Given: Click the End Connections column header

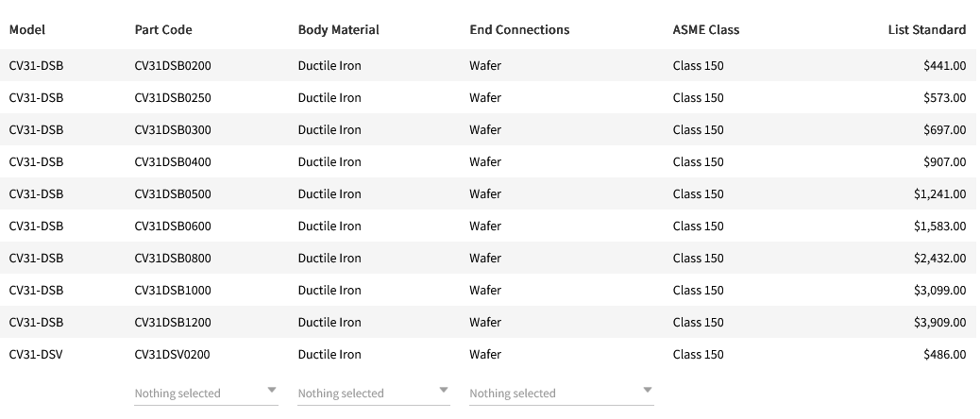Looking at the screenshot, I should point(519,29).
